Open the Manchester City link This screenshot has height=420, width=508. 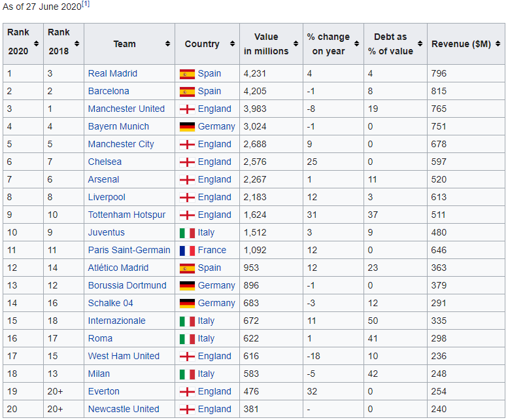[x=121, y=144]
